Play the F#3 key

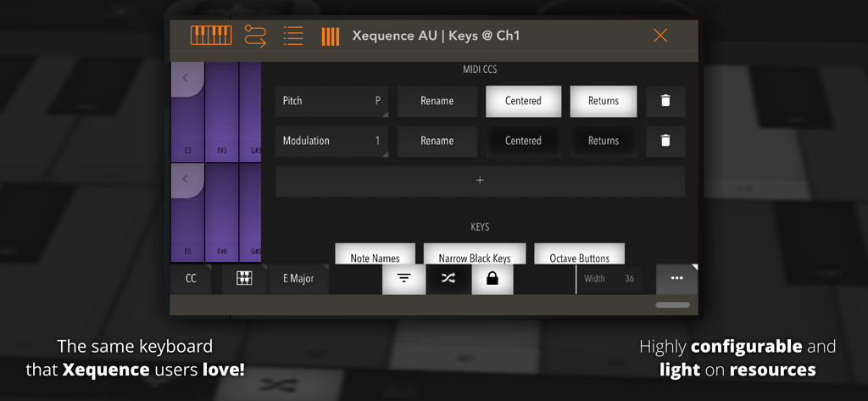[x=222, y=112]
